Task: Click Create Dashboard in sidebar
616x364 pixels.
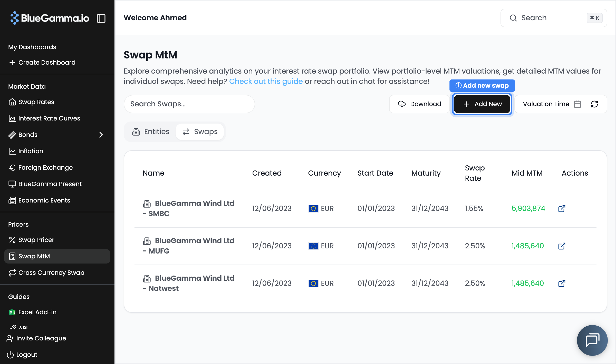Action: pyautogui.click(x=47, y=62)
